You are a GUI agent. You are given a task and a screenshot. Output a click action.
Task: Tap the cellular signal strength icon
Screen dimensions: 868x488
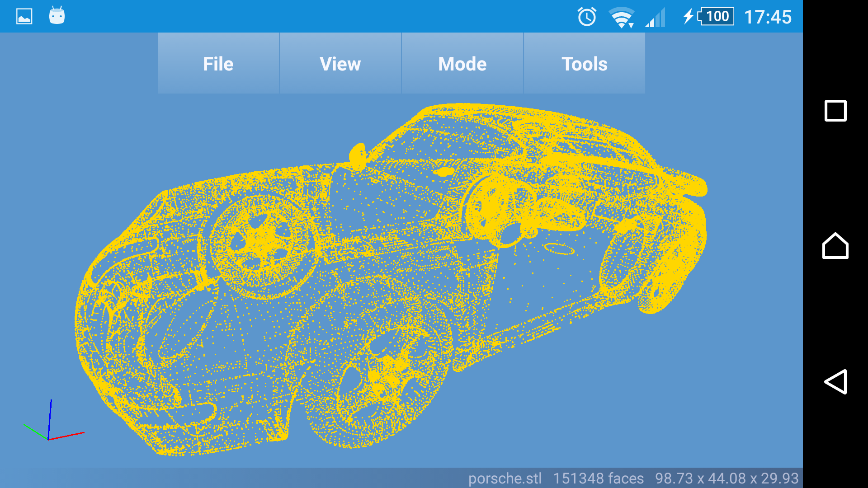[x=656, y=18]
